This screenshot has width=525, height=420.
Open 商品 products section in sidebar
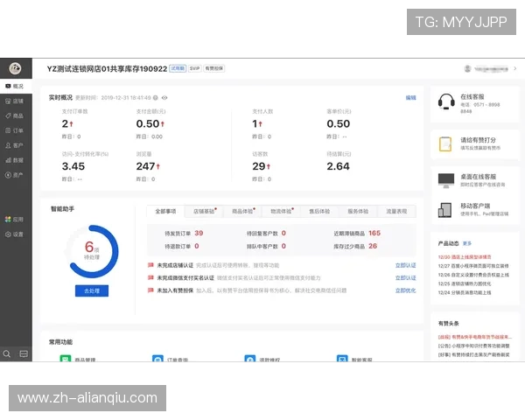point(15,115)
